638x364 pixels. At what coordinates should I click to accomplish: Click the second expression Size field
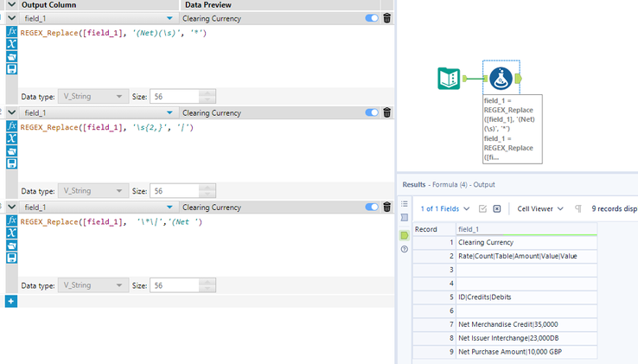[175, 191]
